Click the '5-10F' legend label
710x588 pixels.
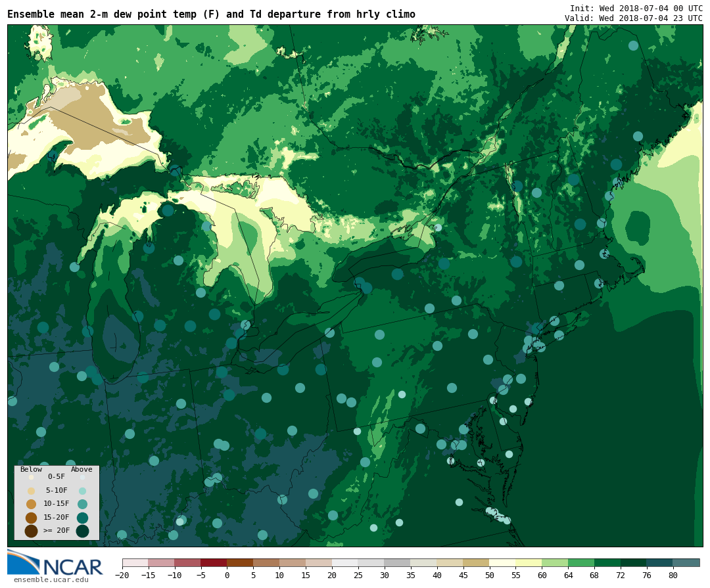[x=57, y=490]
